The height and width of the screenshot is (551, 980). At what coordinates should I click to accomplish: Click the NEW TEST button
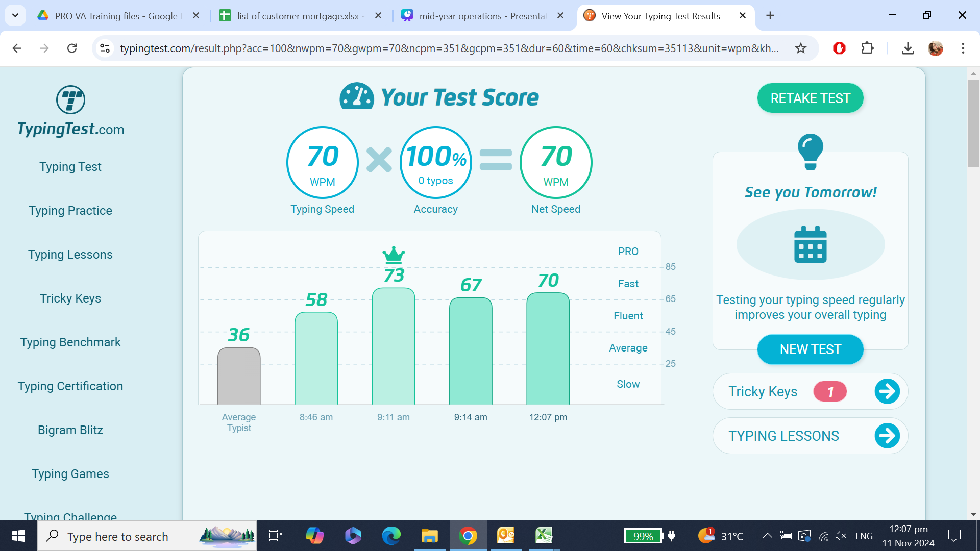(810, 349)
